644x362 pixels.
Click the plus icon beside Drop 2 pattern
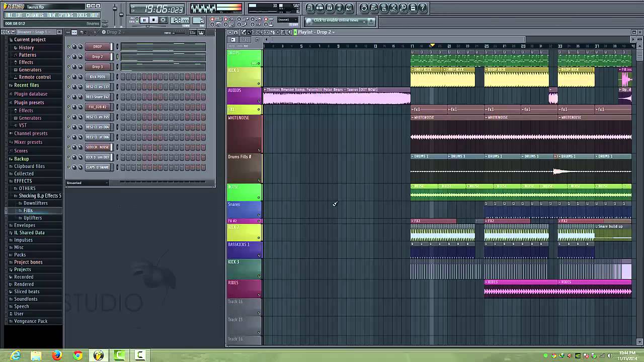[104, 32]
